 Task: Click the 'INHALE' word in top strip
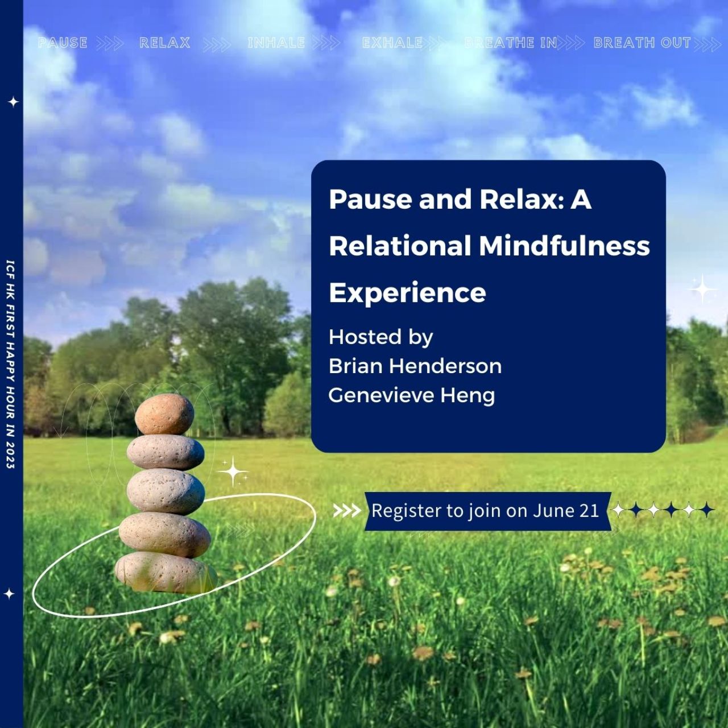(x=276, y=43)
